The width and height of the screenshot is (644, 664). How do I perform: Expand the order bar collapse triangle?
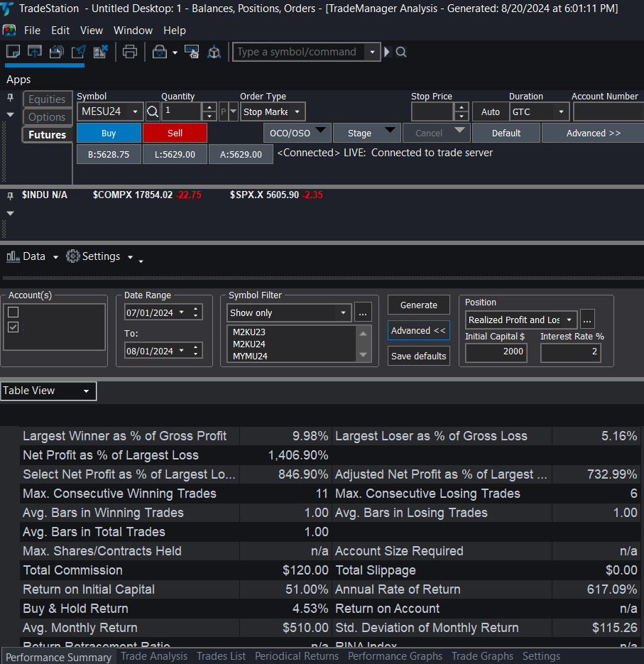pyautogui.click(x=10, y=115)
